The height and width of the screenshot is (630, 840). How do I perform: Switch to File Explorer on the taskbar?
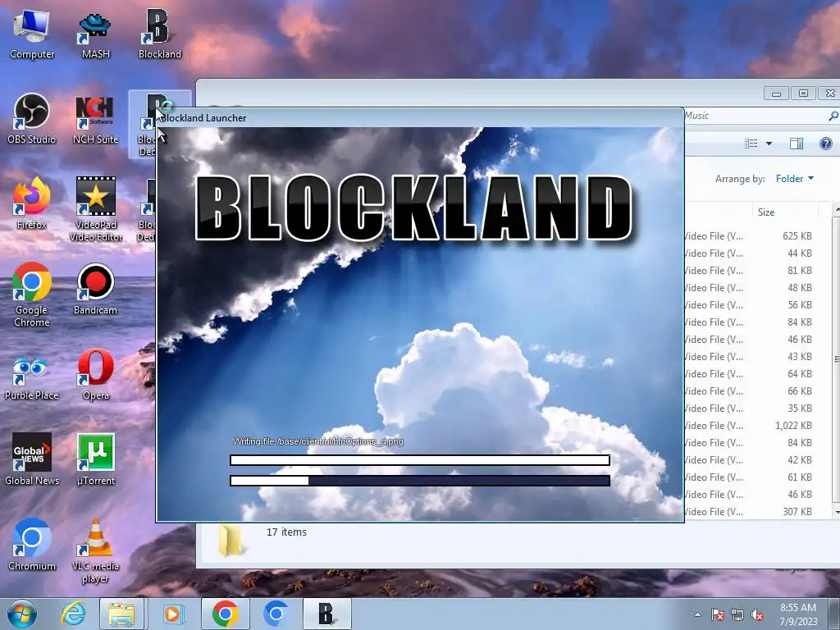pyautogui.click(x=122, y=614)
